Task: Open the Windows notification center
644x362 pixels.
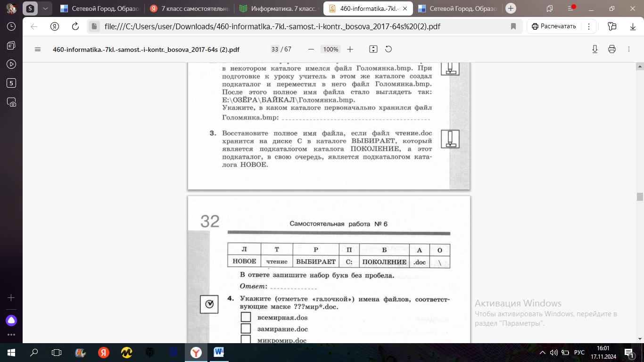Action: click(630, 353)
